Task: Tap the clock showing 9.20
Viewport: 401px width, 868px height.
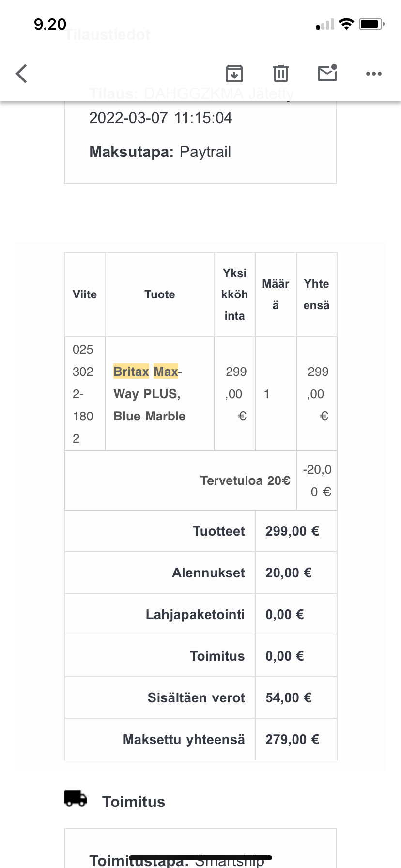Action: [50, 23]
